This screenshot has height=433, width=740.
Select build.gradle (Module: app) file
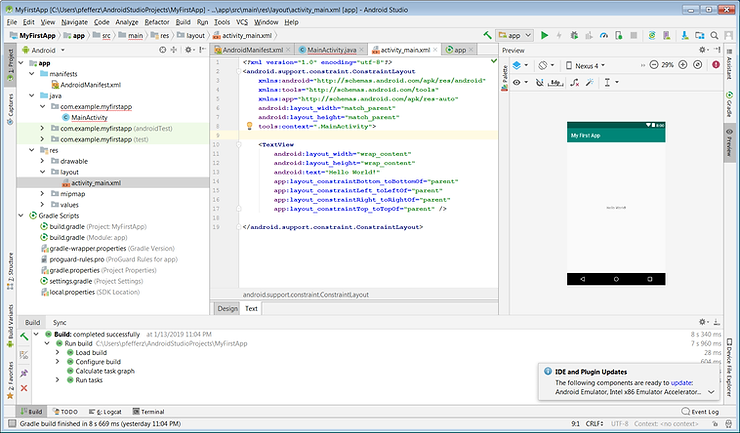pyautogui.click(x=84, y=238)
